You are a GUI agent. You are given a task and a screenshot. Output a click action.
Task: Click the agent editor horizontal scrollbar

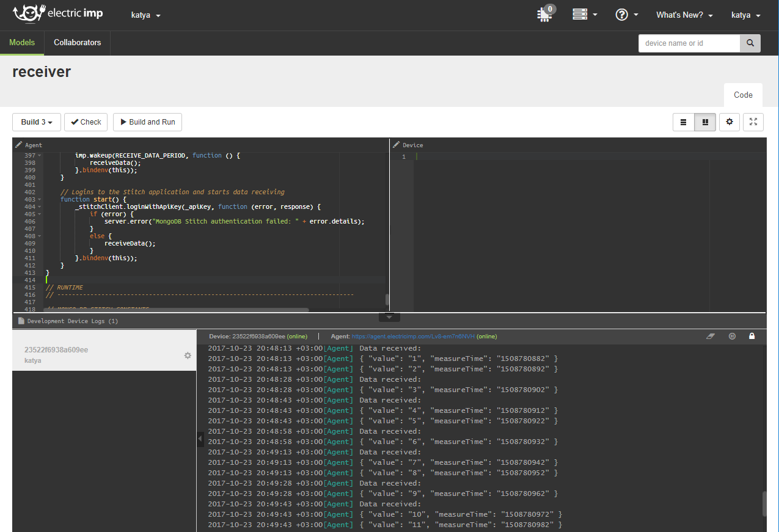point(176,310)
